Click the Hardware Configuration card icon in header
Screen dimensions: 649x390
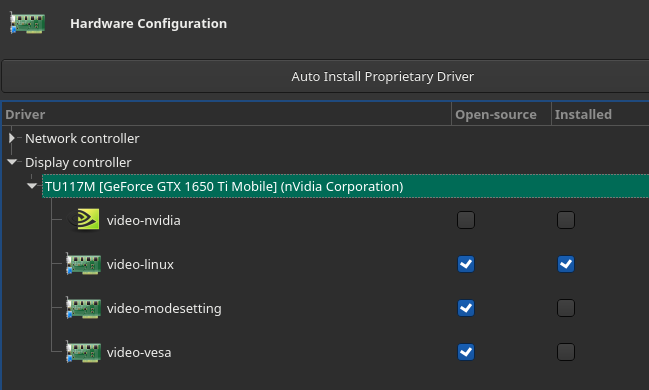(27, 23)
